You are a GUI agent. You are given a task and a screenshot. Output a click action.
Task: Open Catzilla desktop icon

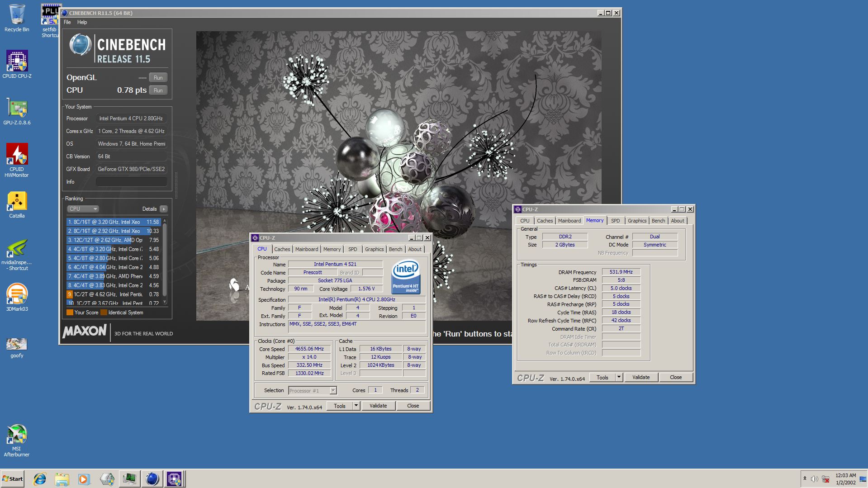click(17, 204)
